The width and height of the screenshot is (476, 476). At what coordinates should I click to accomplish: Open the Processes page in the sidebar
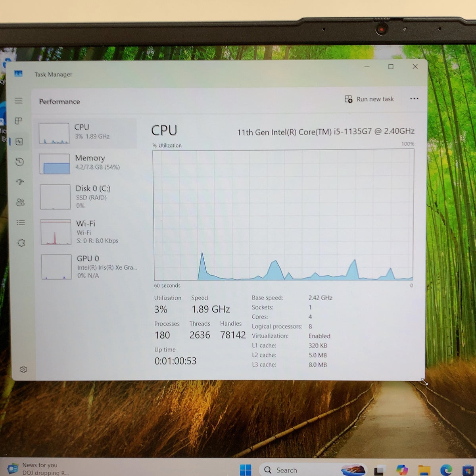click(19, 121)
